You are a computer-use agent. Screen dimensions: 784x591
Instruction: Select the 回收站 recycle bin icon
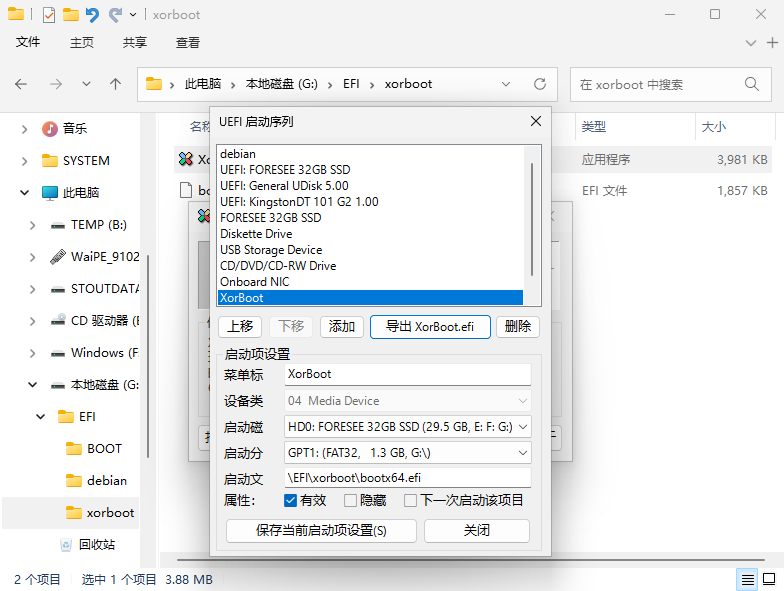pos(66,544)
